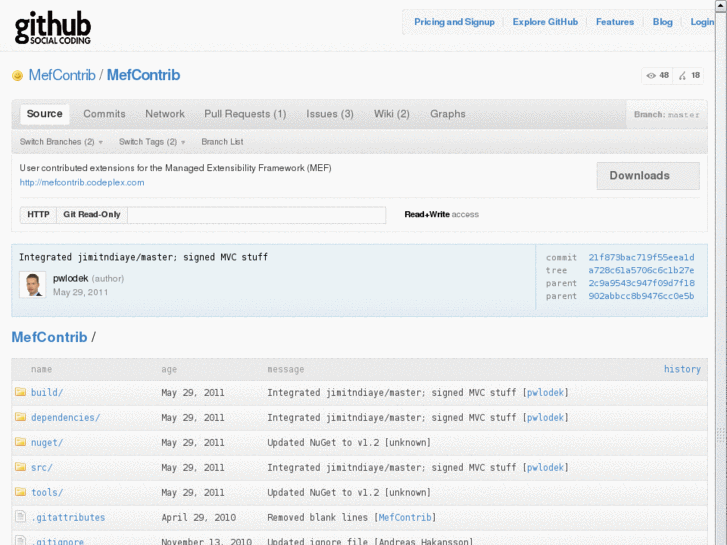The width and height of the screenshot is (727, 545).
Task: Open tree hash a728c61a5706c6c1b27e
Action: point(641,270)
